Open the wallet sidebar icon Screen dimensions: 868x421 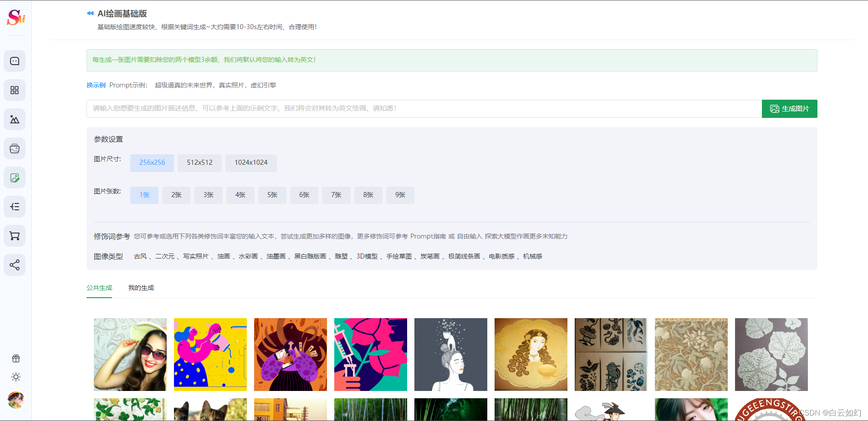[15, 148]
